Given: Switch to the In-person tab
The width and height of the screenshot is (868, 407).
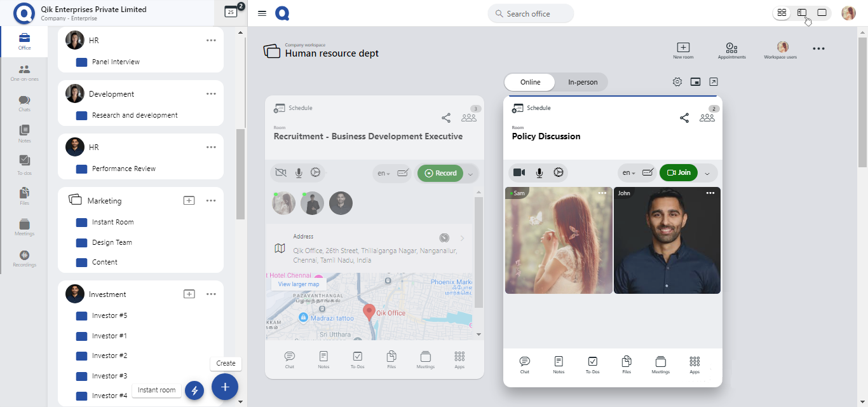Looking at the screenshot, I should click(582, 82).
